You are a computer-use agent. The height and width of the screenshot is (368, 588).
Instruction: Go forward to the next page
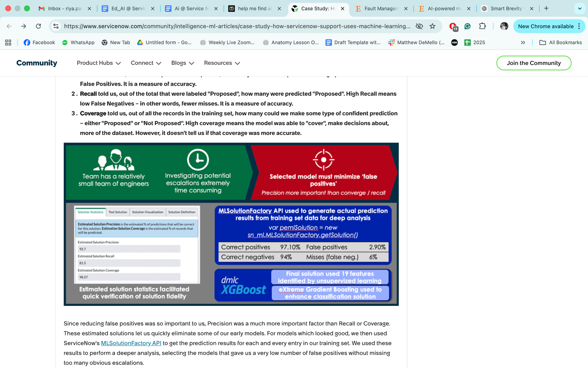coord(24,26)
